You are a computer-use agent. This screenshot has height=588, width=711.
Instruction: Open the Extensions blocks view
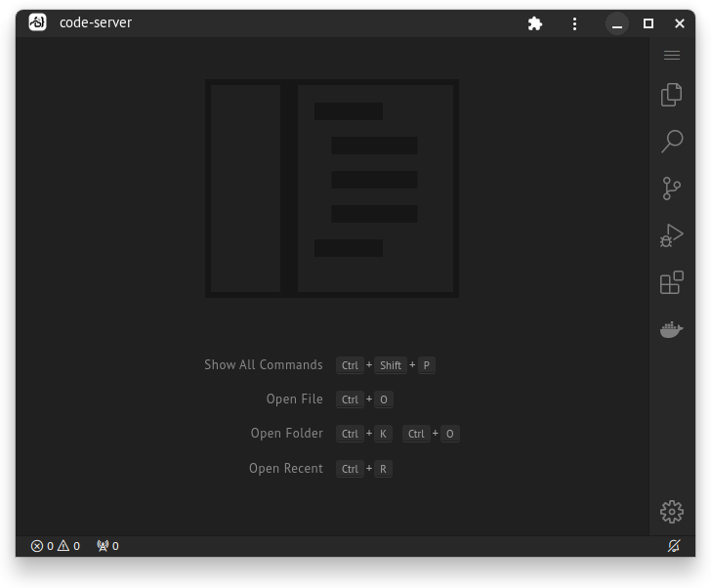672,282
